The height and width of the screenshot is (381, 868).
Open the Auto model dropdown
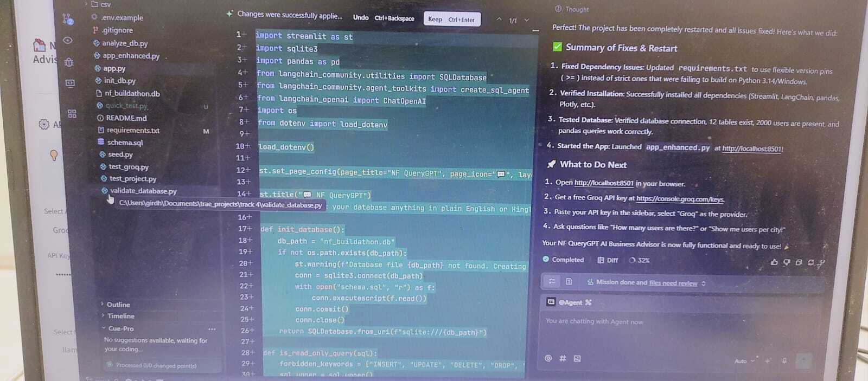[x=744, y=361]
